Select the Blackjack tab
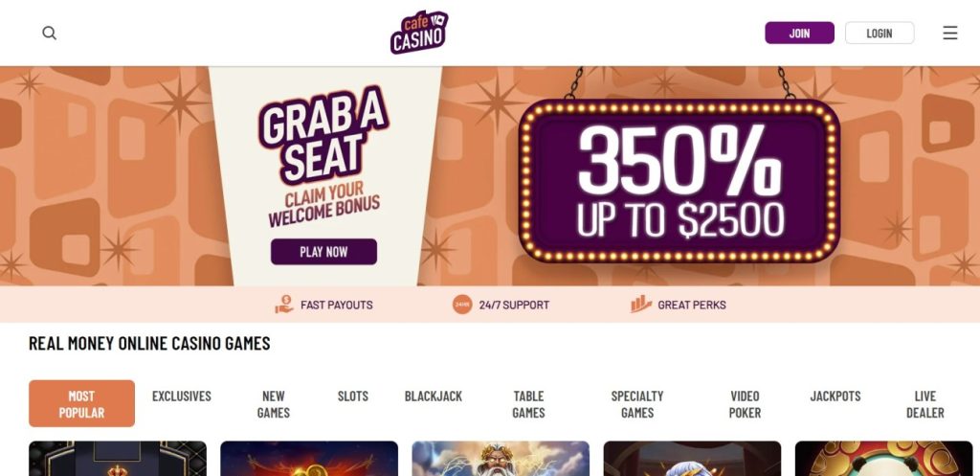 tap(434, 396)
